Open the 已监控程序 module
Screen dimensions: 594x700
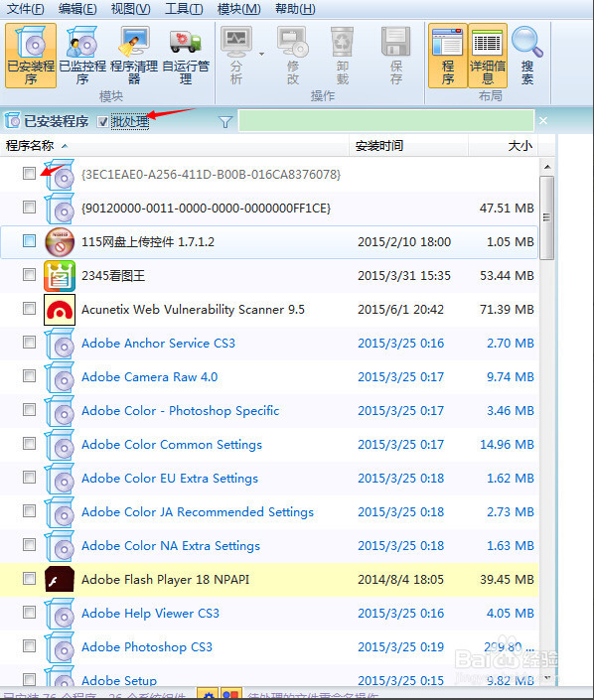[82, 56]
